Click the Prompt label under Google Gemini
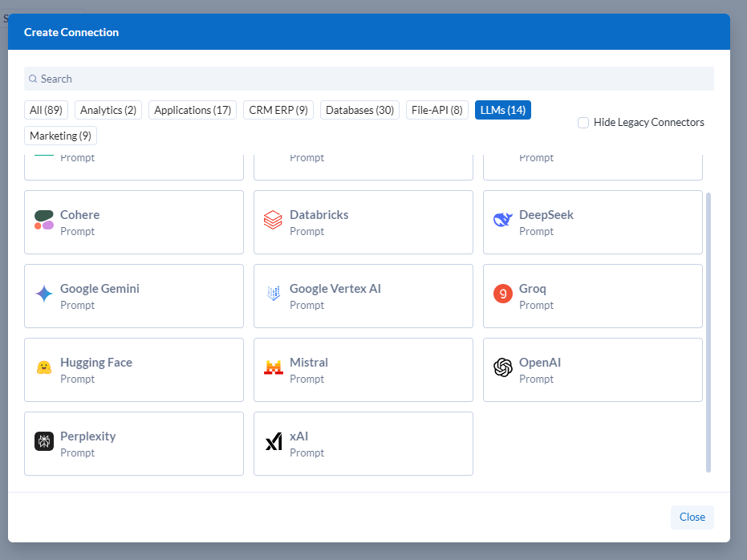Image resolution: width=747 pixels, height=560 pixels. point(77,305)
